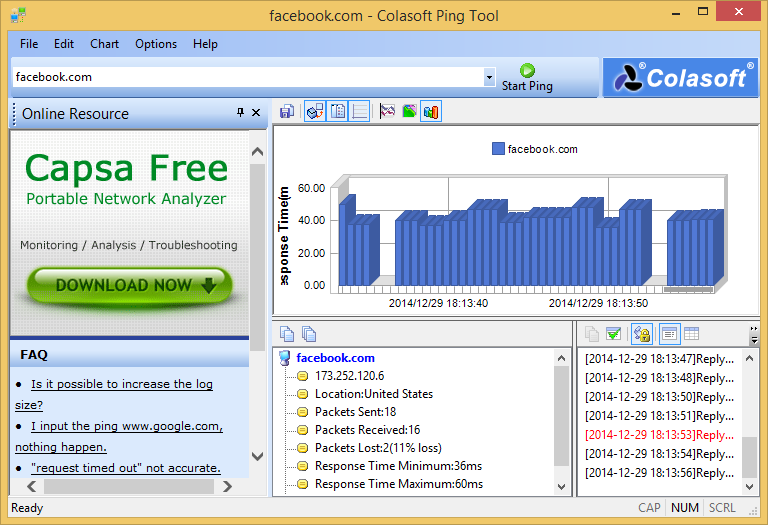Click the green Start Ping button
768x525 pixels.
click(x=527, y=77)
